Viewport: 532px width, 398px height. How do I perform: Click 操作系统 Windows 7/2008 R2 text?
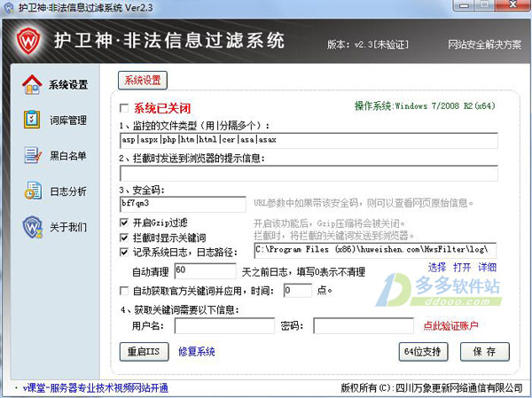coord(425,105)
